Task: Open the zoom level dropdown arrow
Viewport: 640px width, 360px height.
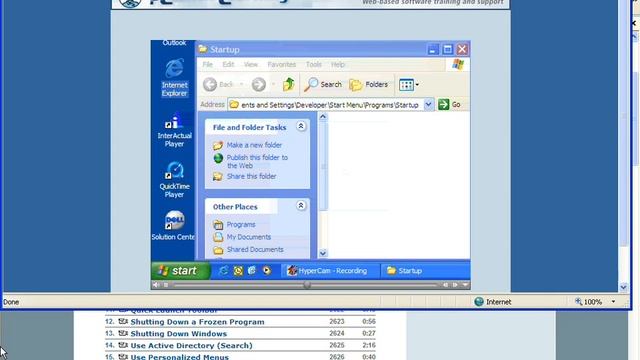Action: point(613,302)
